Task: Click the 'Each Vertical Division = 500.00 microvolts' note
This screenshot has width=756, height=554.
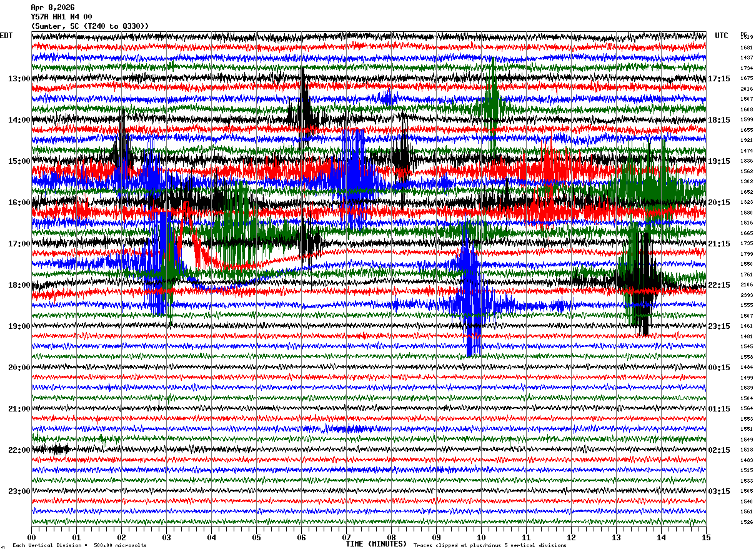Action: (x=80, y=546)
